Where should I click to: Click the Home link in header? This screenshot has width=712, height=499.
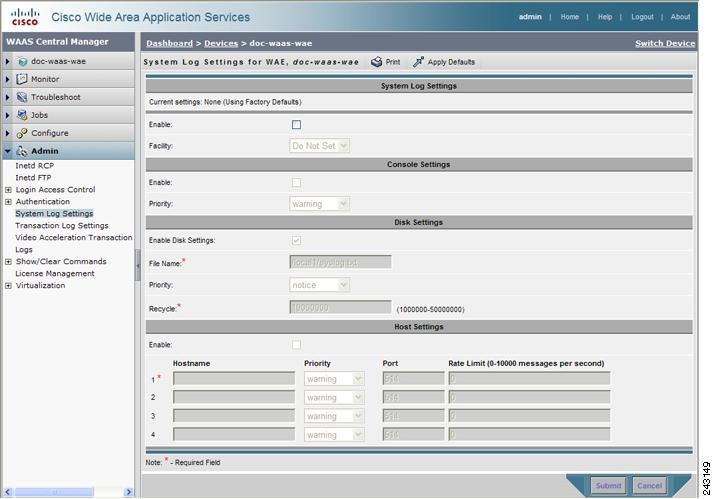(x=569, y=17)
